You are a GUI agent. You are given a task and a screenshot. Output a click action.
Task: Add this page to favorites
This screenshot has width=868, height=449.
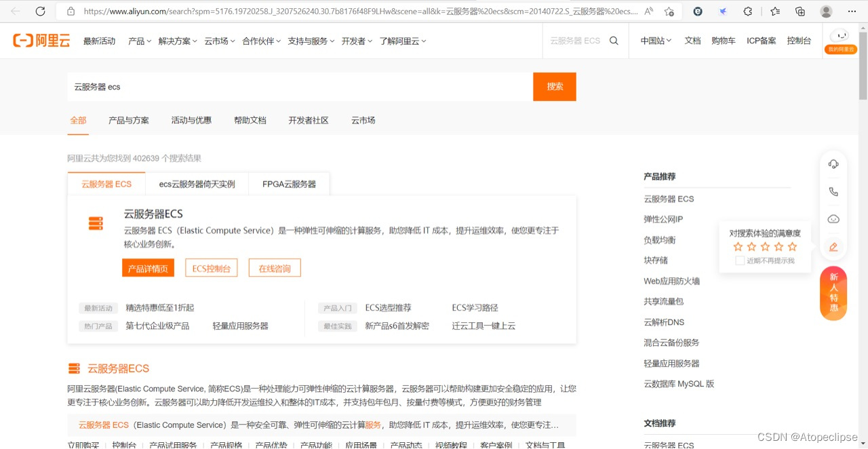coord(669,12)
